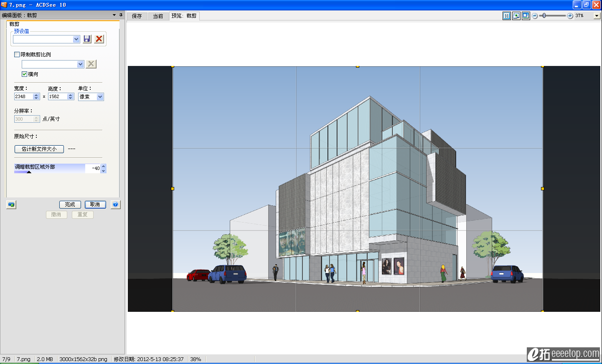Click the status bar 38% zoom value
Screen dimensions: 602x364
tap(196, 359)
